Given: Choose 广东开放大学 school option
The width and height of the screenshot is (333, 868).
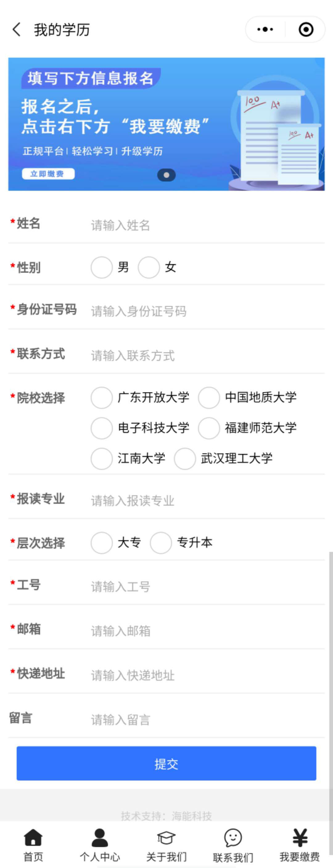Looking at the screenshot, I should point(101,398).
